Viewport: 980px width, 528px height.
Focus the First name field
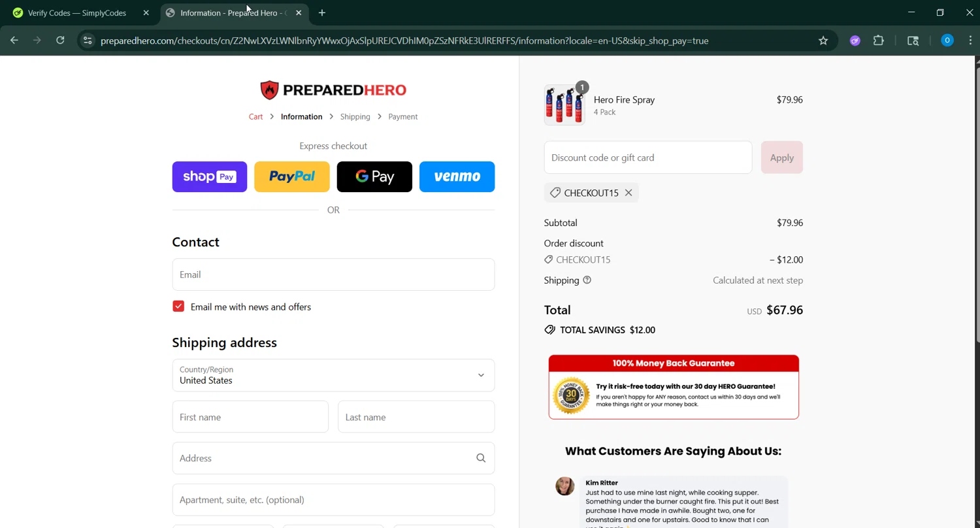pyautogui.click(x=250, y=417)
